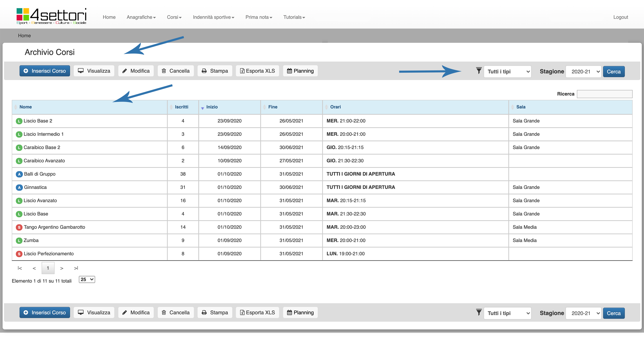Click top Inserisci Corso button
Screen dimensions: 644x346
pyautogui.click(x=45, y=71)
